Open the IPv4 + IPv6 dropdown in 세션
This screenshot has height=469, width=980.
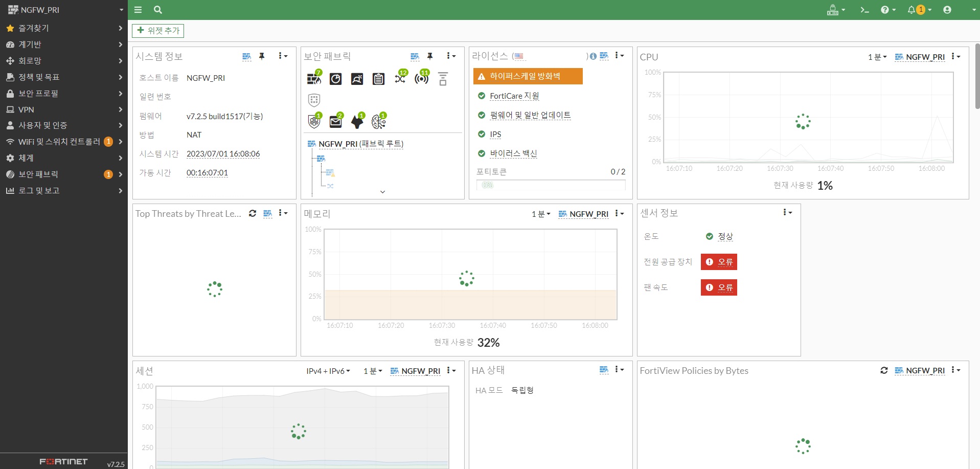click(328, 371)
